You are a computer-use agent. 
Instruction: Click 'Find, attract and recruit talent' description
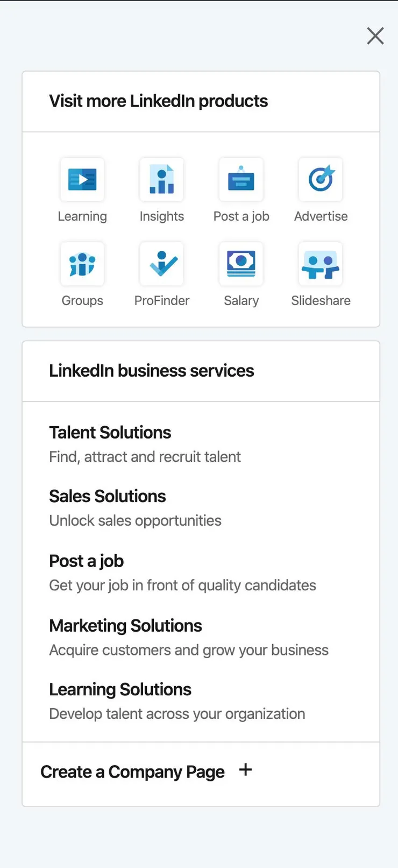145,457
